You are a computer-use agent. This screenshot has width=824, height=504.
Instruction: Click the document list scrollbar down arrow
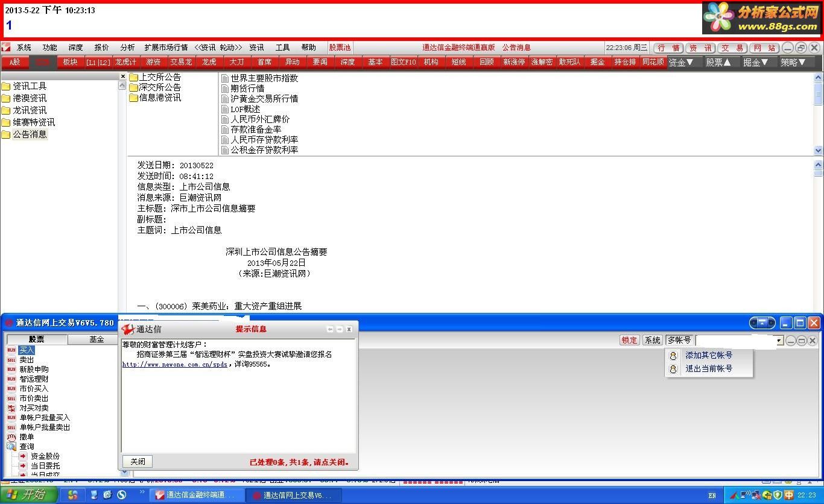(819, 151)
